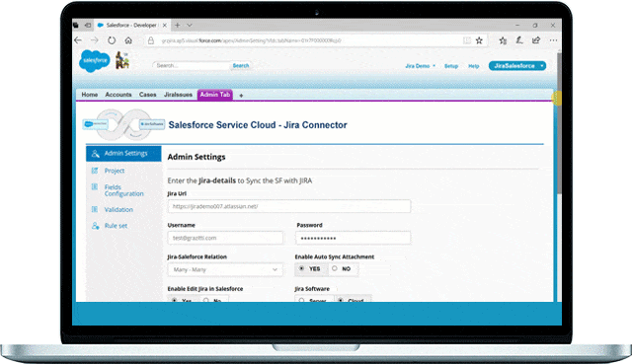Viewport: 632px width, 364px height.
Task: Click the padlock icon in address bar
Action: pyautogui.click(x=151, y=40)
